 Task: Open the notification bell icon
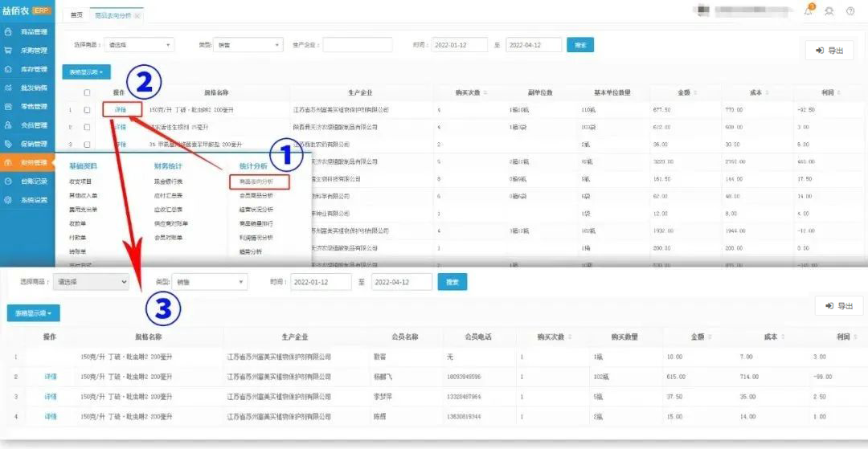[x=809, y=11]
